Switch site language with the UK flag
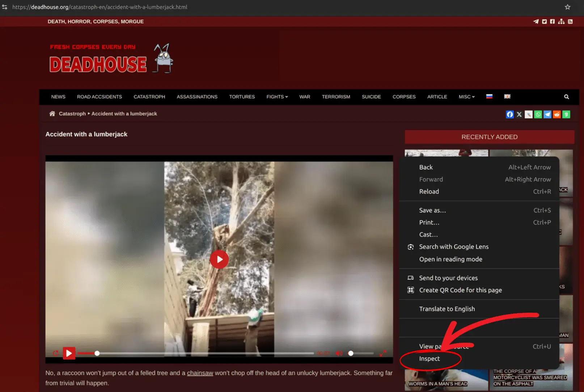Viewport: 584px width, 392px height. pyautogui.click(x=507, y=97)
